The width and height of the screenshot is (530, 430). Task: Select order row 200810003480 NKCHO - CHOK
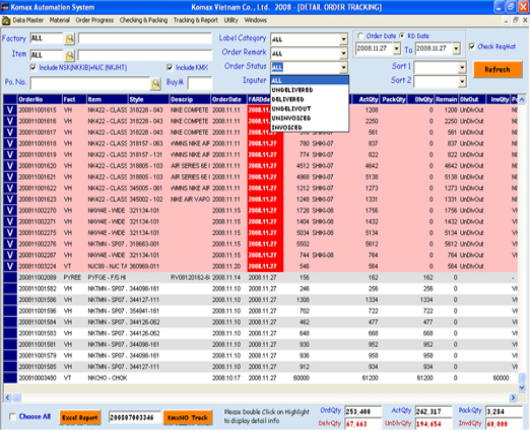[261, 378]
